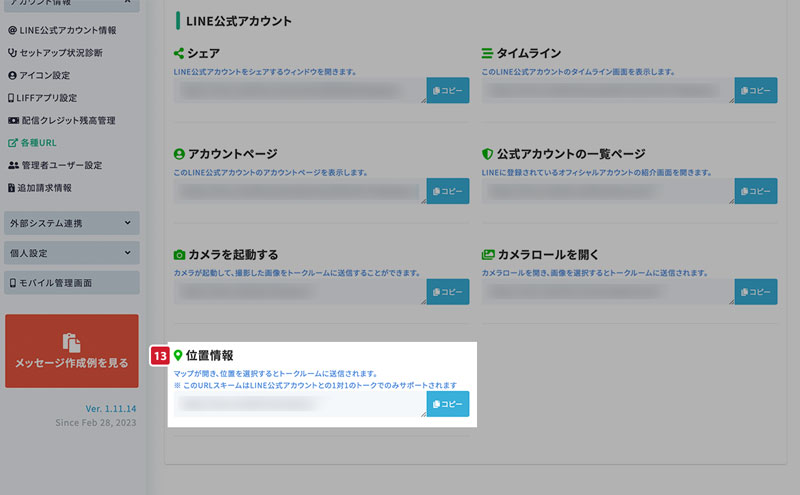
Task: Click the external link icon before 各種URL
Action: point(13,143)
